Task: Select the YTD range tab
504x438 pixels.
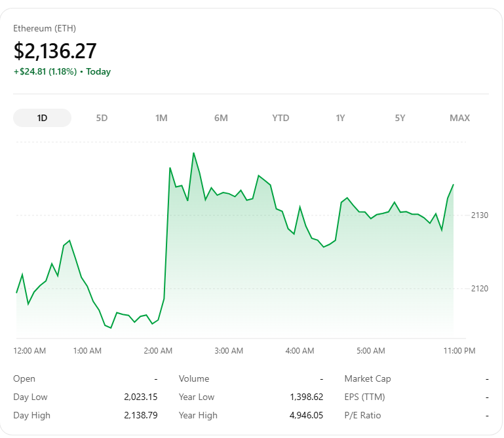Action: (281, 118)
